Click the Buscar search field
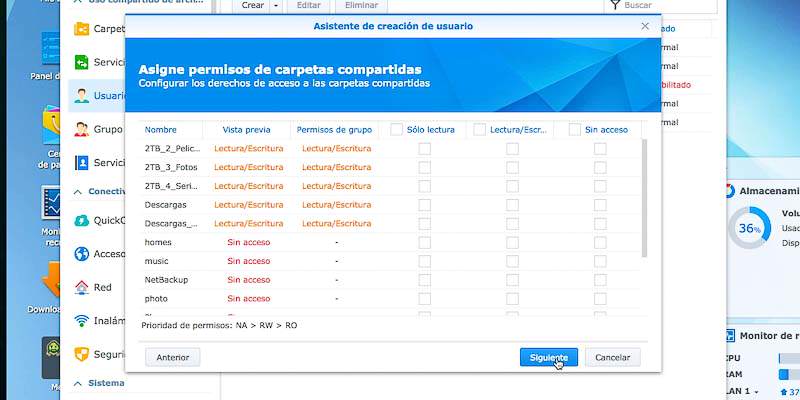This screenshot has height=400, width=800. tap(661, 6)
